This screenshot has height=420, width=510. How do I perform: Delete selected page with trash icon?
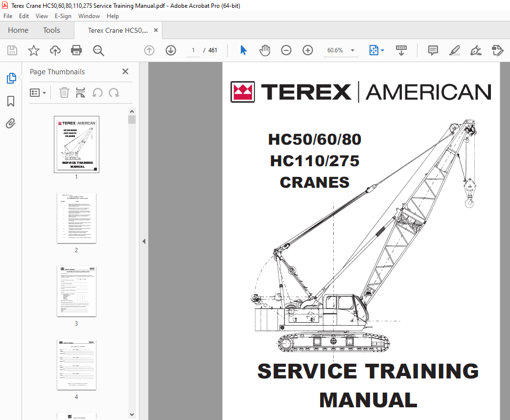64,93
